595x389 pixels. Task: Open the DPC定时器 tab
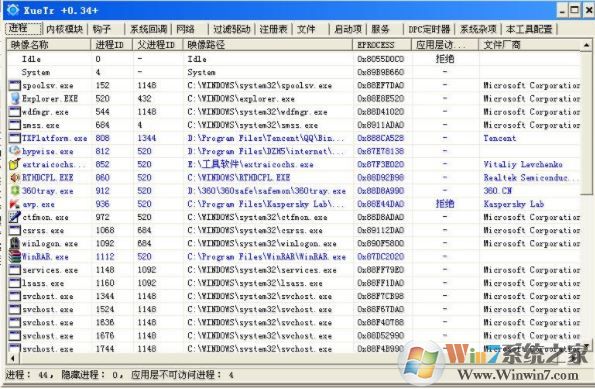click(429, 29)
